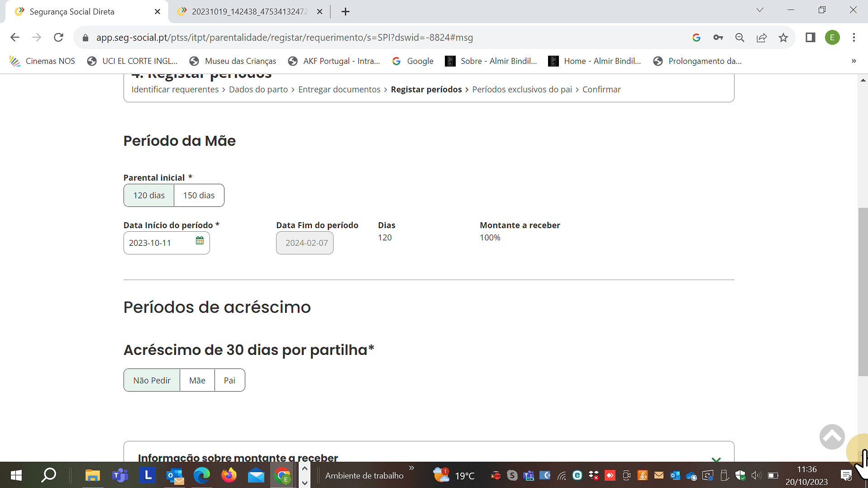868x488 pixels.
Task: Click the Data Início do período field
Action: tap(158, 243)
